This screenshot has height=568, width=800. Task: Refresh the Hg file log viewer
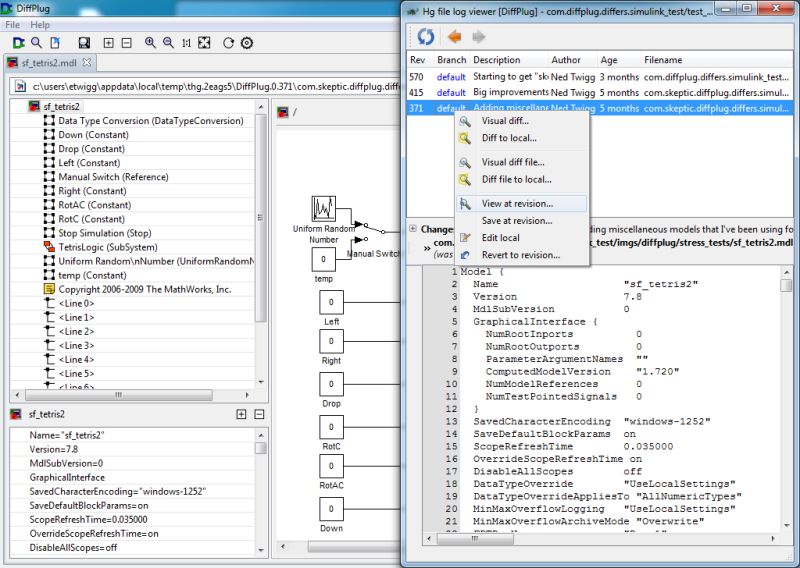point(426,36)
